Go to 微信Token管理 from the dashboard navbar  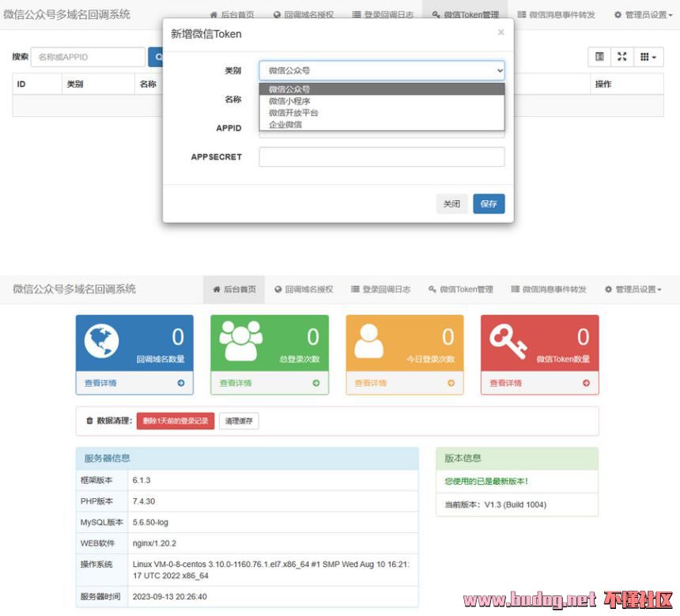(461, 289)
